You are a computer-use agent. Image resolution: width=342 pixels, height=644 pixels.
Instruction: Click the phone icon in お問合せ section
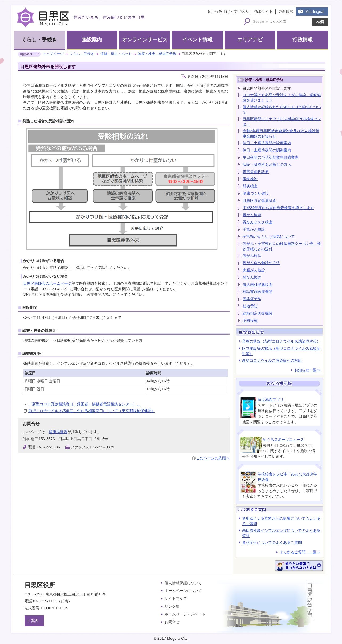click(24, 447)
